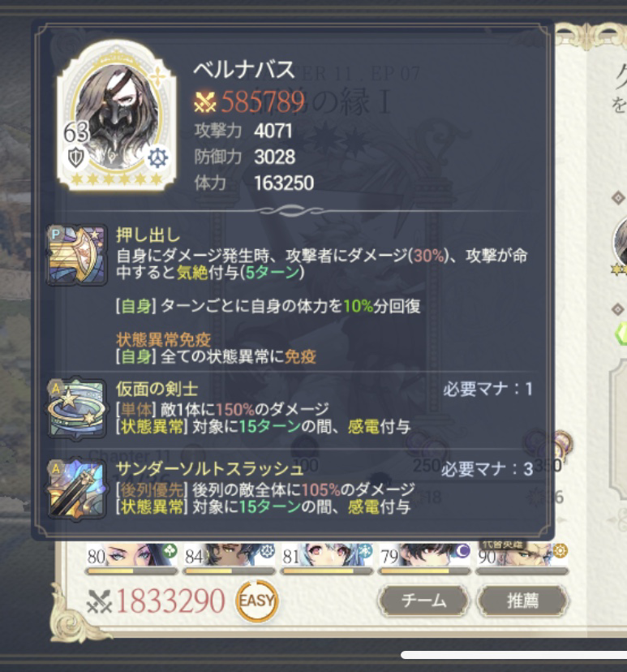This screenshot has height=672, width=627.
Task: Tap the gear element icon on portrait
Action: point(157,157)
